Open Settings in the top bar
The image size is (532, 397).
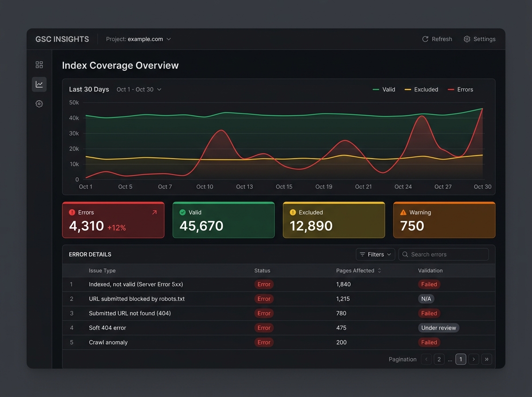click(479, 39)
